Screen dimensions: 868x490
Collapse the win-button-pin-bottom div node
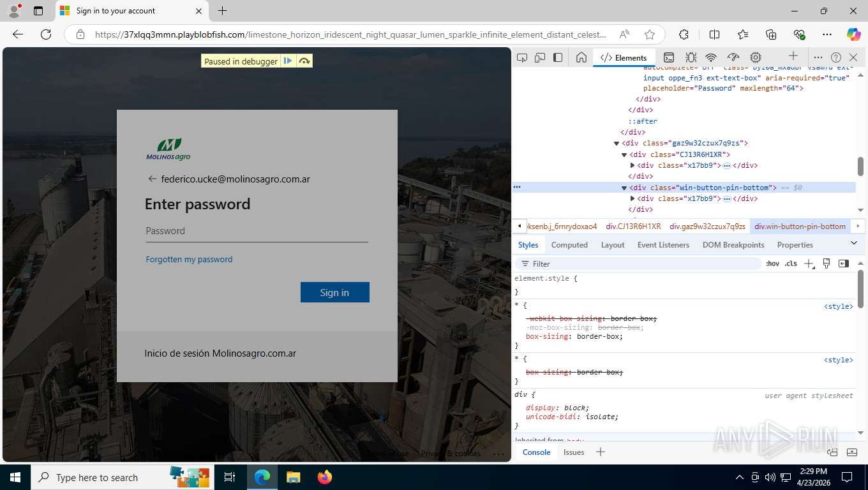(624, 188)
